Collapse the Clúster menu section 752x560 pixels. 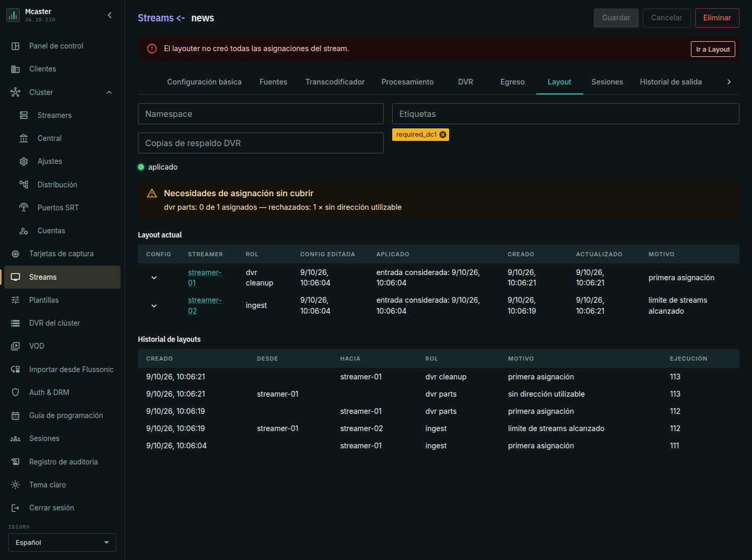click(x=109, y=92)
